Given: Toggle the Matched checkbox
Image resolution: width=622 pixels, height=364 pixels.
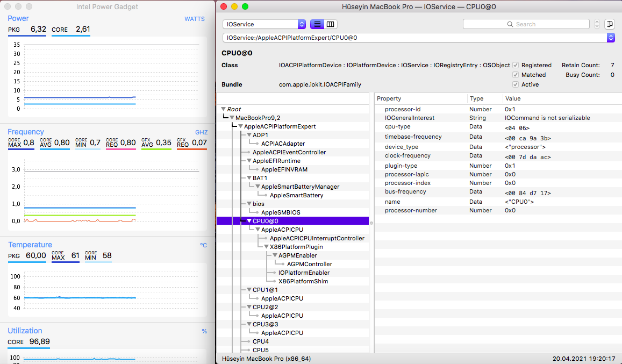Looking at the screenshot, I should (x=516, y=75).
